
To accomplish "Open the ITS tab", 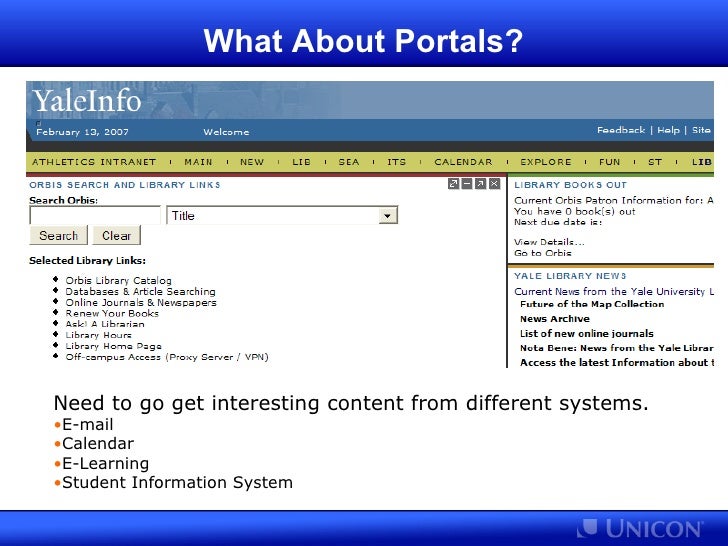I will point(396,162).
